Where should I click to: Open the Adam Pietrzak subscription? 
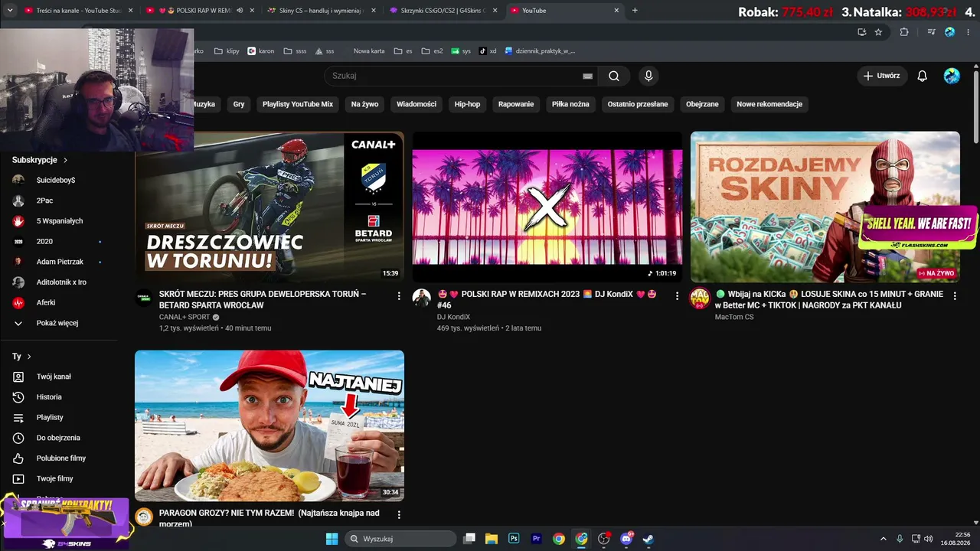click(60, 262)
